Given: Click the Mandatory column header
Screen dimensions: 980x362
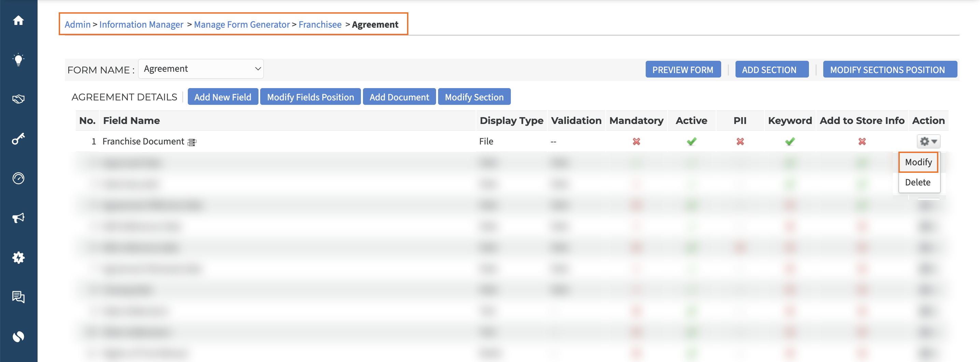Looking at the screenshot, I should point(636,121).
